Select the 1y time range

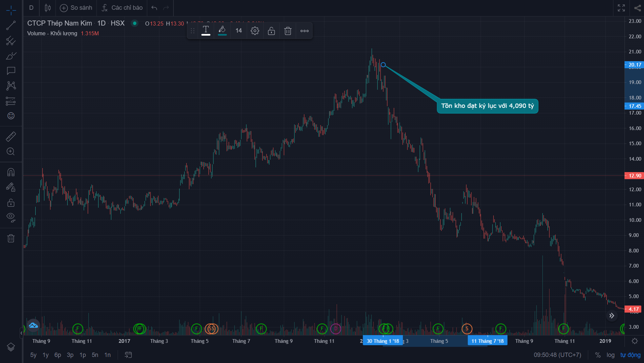(x=45, y=355)
